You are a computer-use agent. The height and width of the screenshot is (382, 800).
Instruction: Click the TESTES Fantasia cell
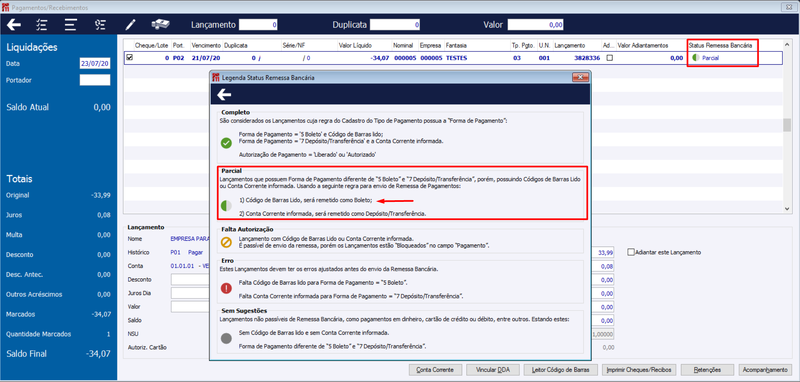point(456,58)
